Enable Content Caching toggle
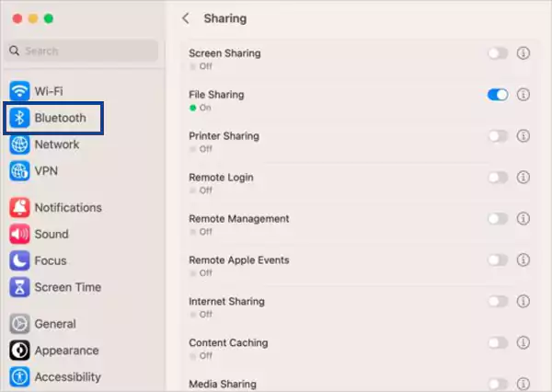 tap(498, 342)
